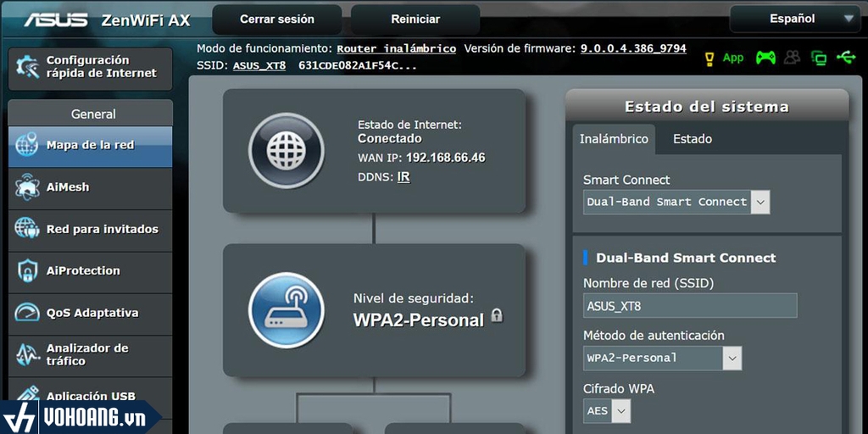Click the ASUS_XT8 SSID link in the header
The image size is (868, 434).
(259, 66)
